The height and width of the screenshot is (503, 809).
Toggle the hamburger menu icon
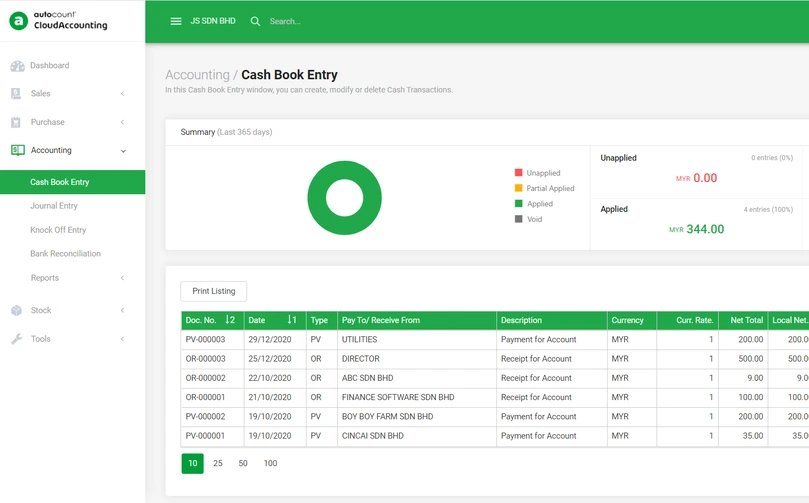point(176,21)
